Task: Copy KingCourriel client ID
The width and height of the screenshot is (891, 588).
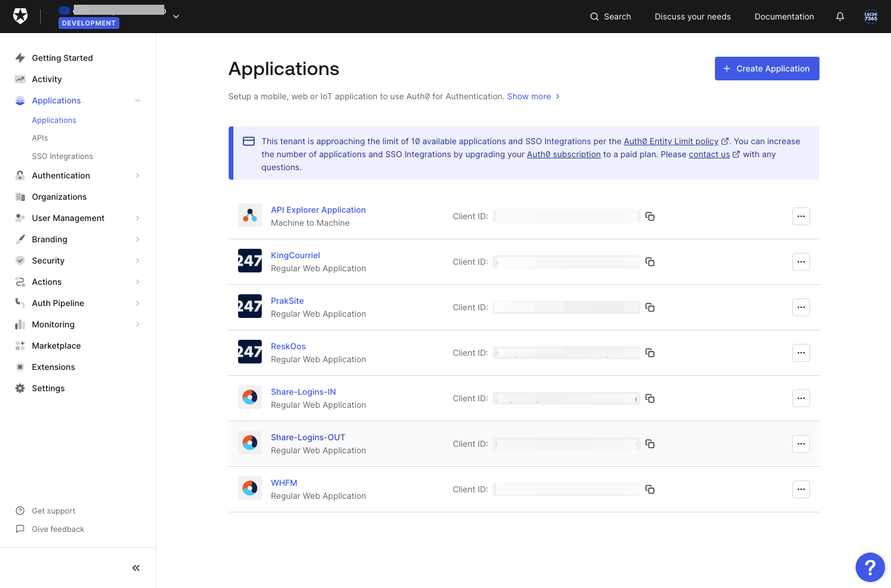Action: [650, 262]
